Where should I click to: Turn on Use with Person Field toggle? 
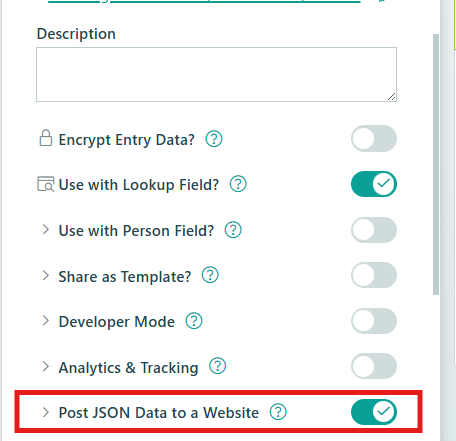click(x=374, y=230)
